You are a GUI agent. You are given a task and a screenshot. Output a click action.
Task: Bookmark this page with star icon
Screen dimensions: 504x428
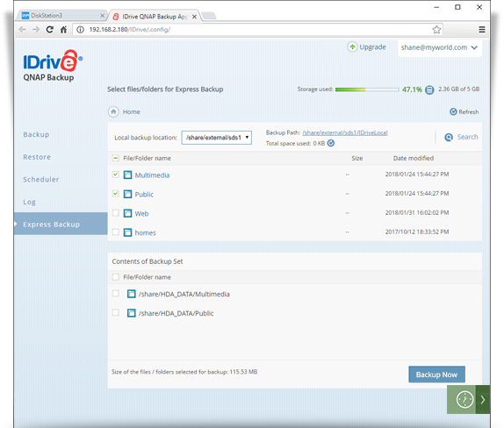tap(436, 30)
